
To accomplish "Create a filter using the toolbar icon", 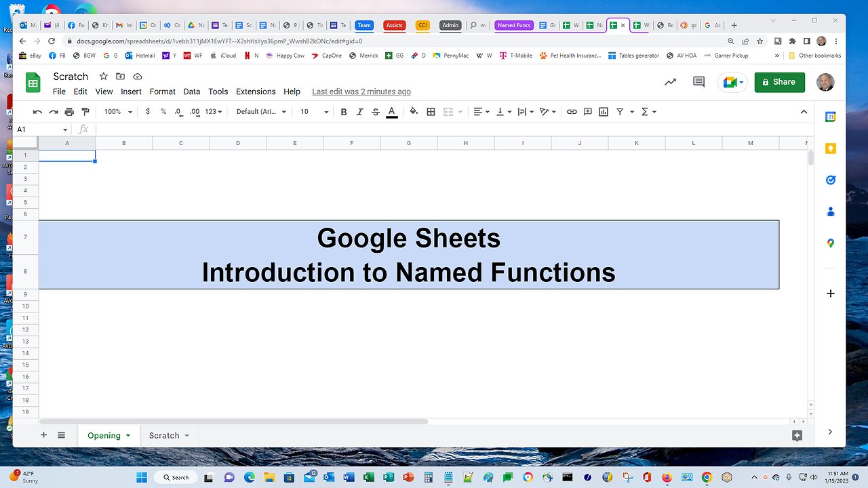I will click(620, 111).
